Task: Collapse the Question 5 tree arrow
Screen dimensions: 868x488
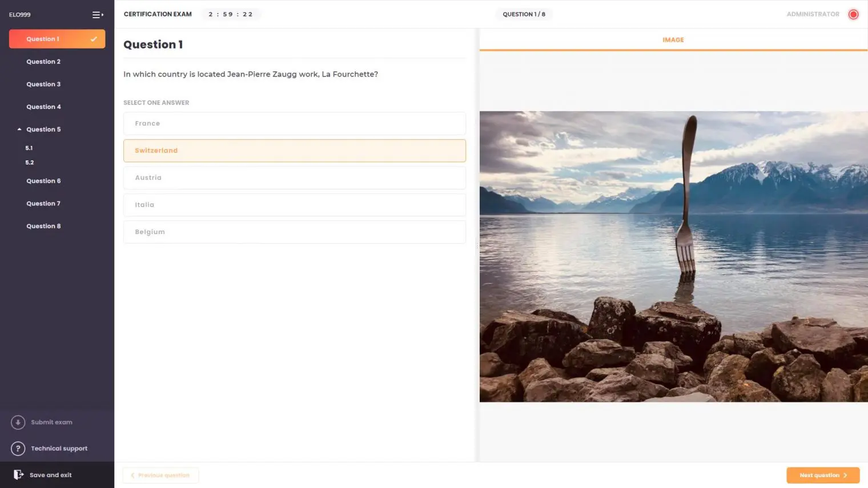Action: click(19, 130)
